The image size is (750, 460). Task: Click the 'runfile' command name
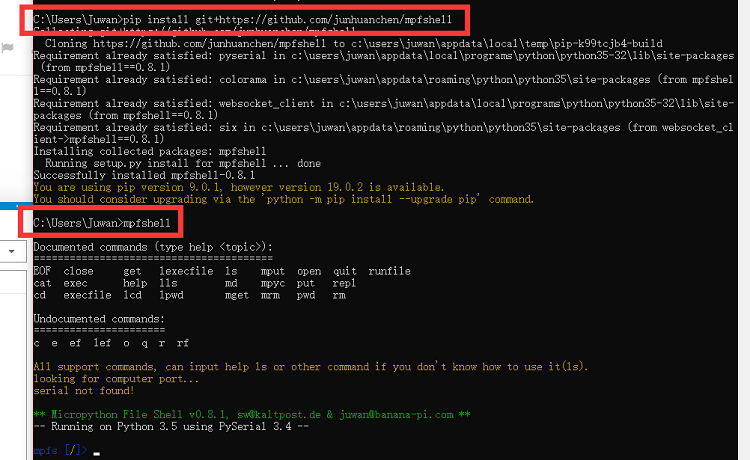tap(389, 271)
